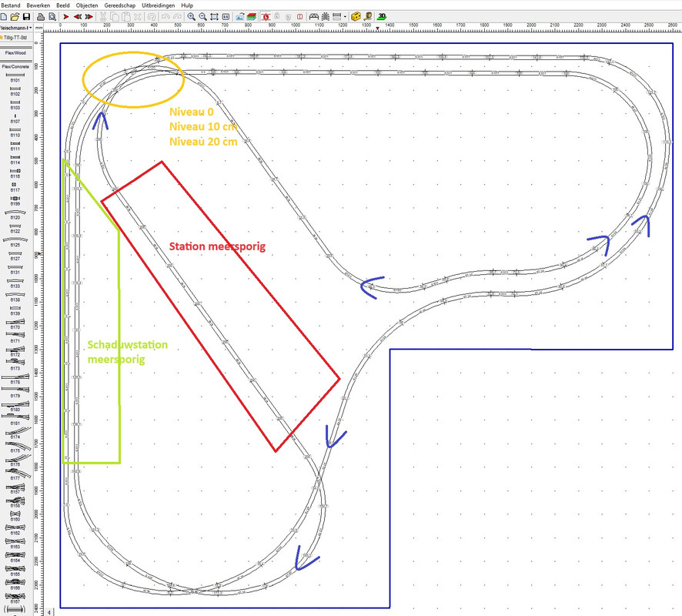
Task: Select the 'Station meersporig' text label
Action: point(217,246)
